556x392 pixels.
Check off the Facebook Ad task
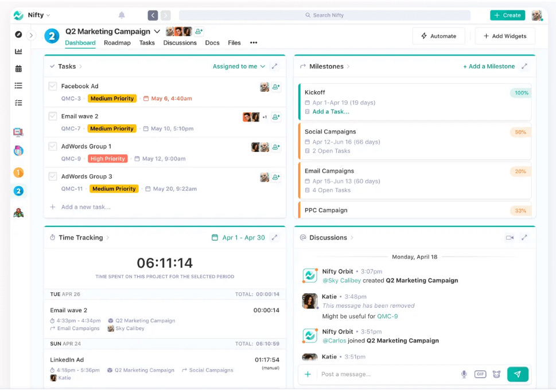coord(53,86)
